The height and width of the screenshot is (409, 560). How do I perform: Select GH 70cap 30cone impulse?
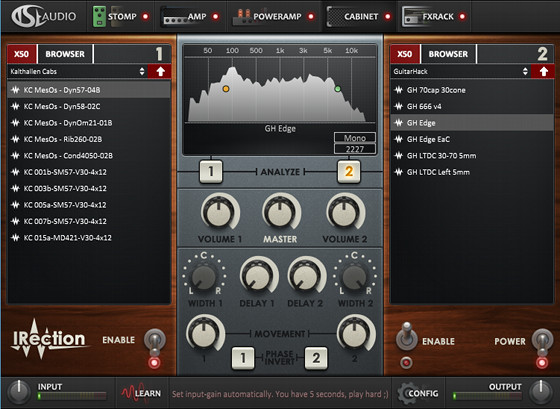tap(472, 90)
